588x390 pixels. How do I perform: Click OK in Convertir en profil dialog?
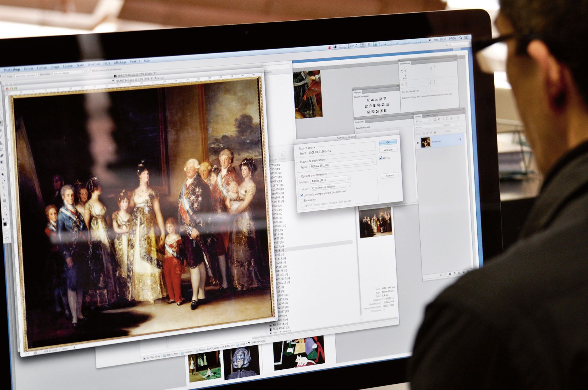tap(388, 142)
